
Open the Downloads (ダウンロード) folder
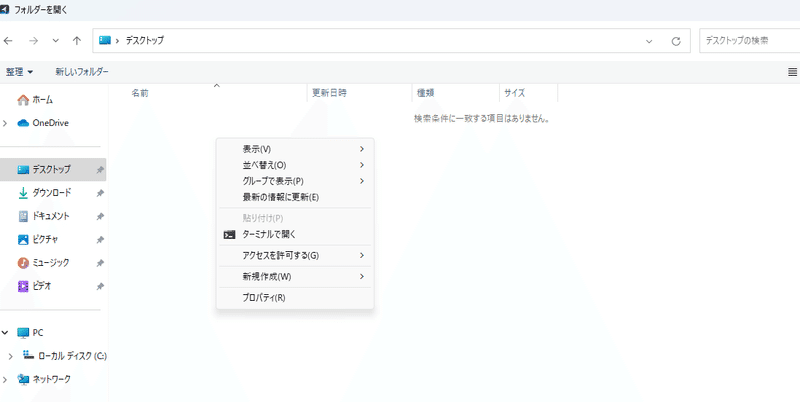pyautogui.click(x=52, y=193)
